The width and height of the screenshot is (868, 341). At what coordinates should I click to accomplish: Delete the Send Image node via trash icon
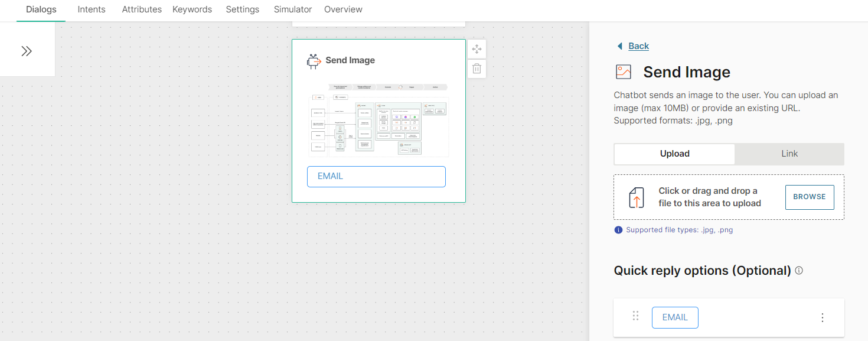(477, 69)
